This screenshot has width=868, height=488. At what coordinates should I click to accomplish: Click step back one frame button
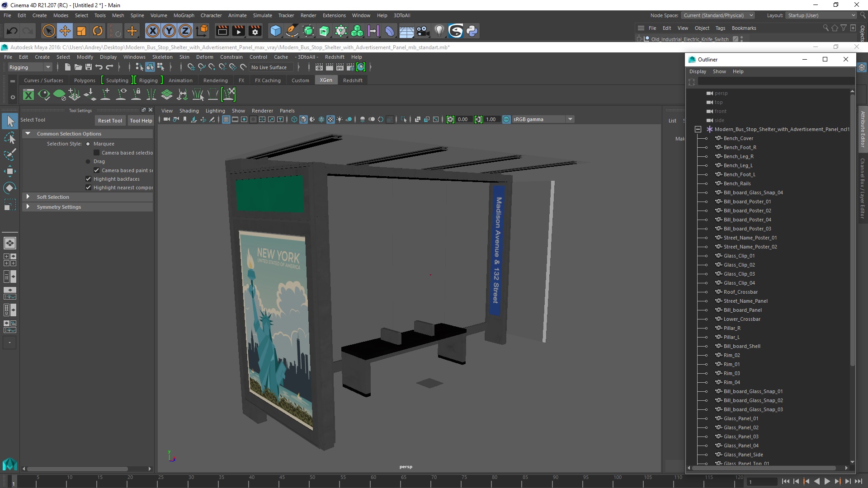click(x=796, y=482)
